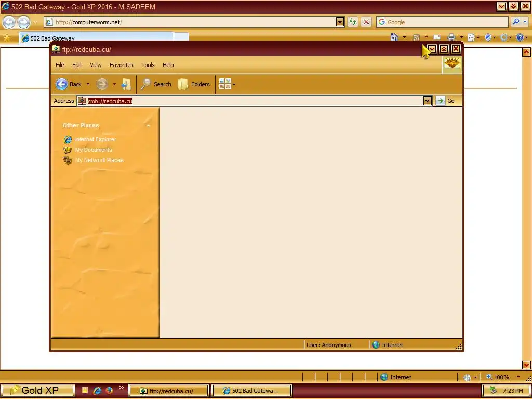
Task: Open RSS feeds icon in IE command bar
Action: point(416,37)
